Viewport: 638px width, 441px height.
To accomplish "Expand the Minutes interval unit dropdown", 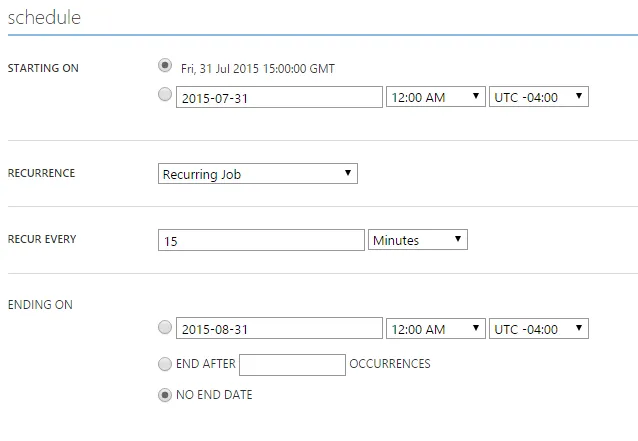I will point(418,240).
